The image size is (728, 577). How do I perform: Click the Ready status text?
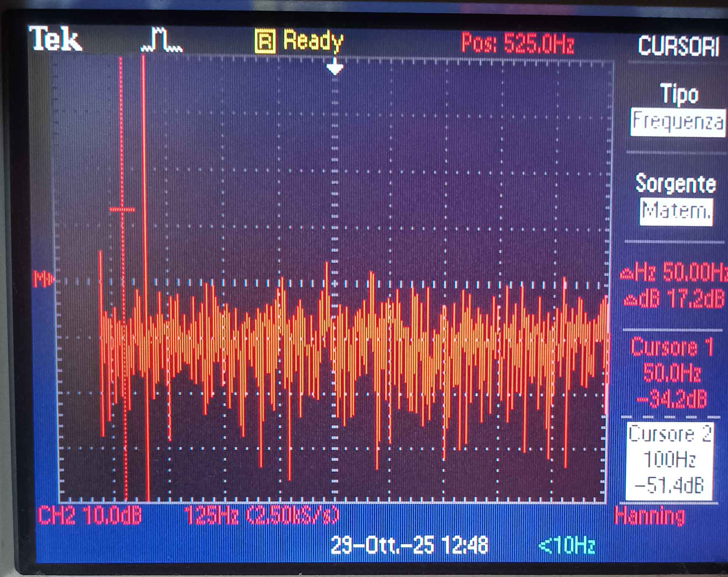pos(313,40)
